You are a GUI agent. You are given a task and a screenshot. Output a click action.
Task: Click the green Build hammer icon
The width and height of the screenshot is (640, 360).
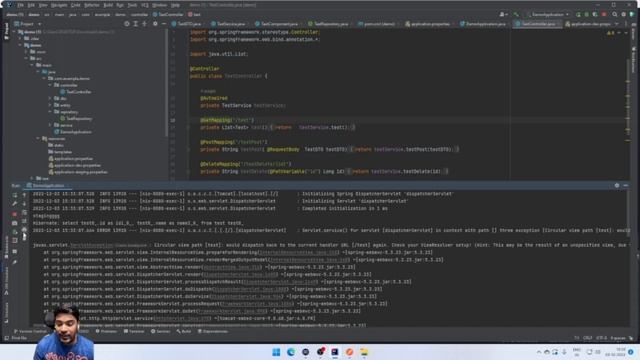coord(516,15)
